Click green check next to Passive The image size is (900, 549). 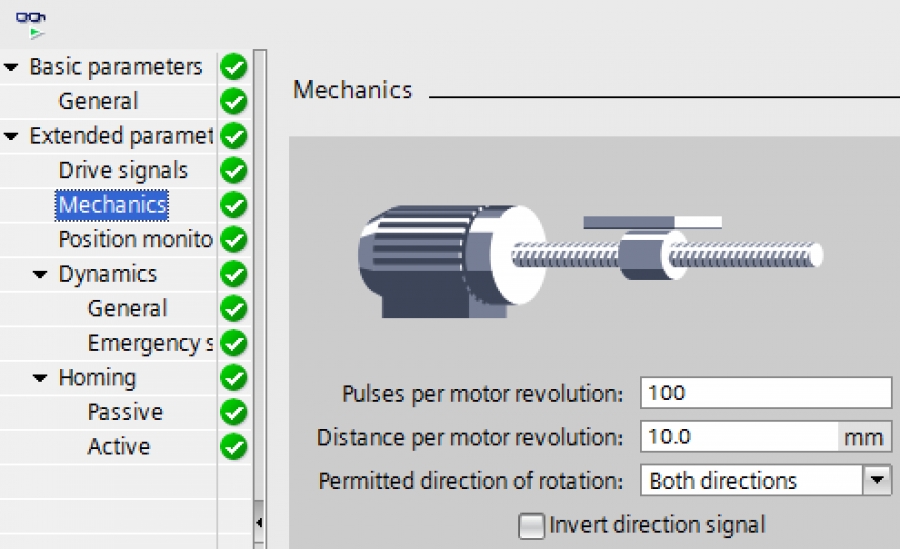234,412
